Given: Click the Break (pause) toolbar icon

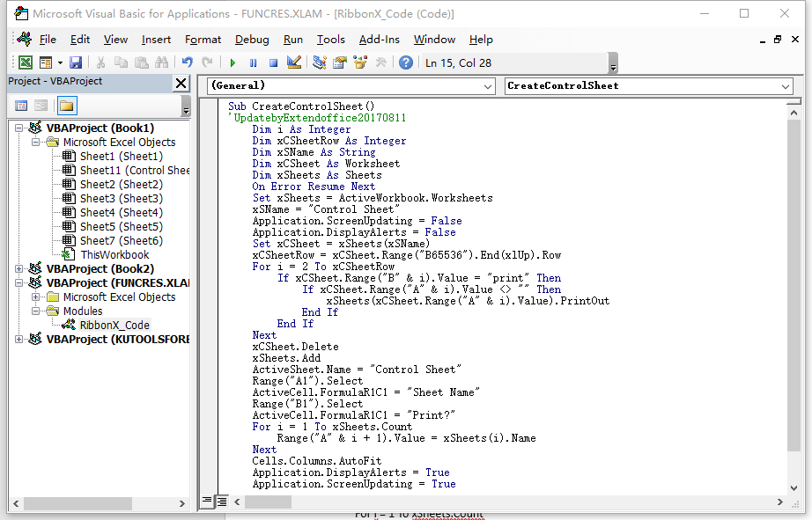Looking at the screenshot, I should pyautogui.click(x=253, y=62).
